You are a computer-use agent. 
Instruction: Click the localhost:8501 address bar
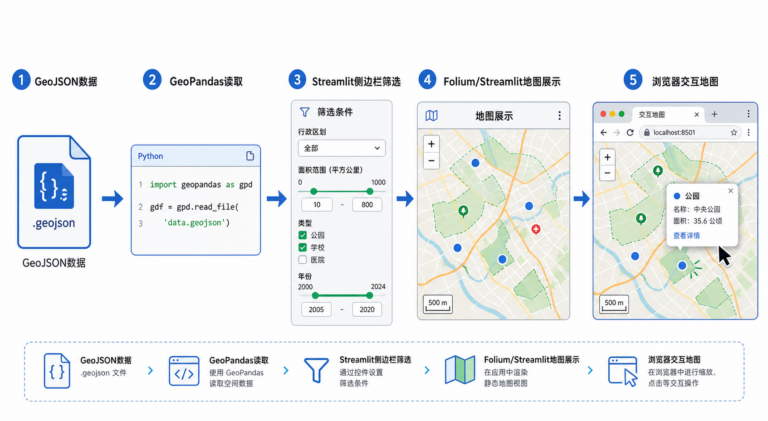pyautogui.click(x=690, y=133)
